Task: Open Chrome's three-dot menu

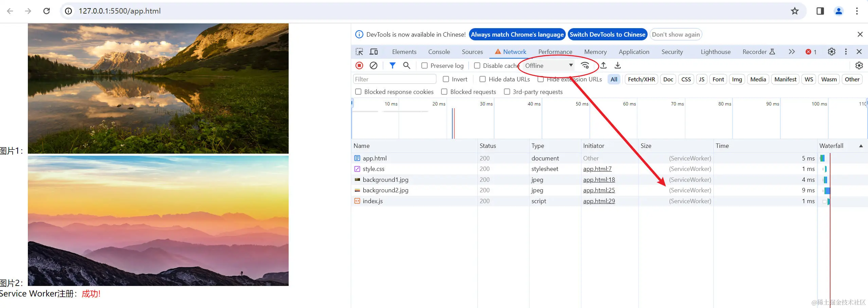Action: pos(857,11)
